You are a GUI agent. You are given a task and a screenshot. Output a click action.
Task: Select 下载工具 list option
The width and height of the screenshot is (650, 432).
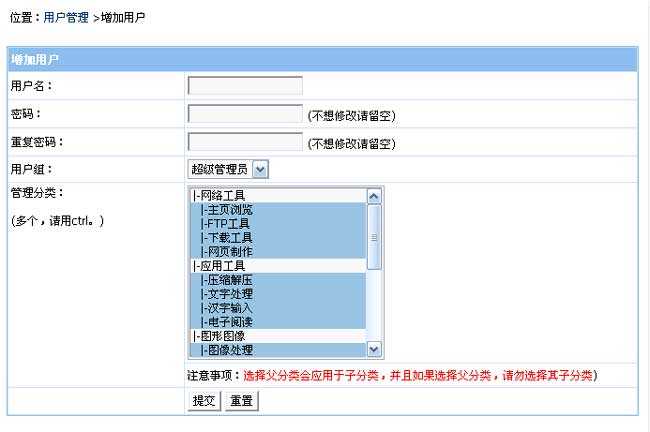[226, 238]
